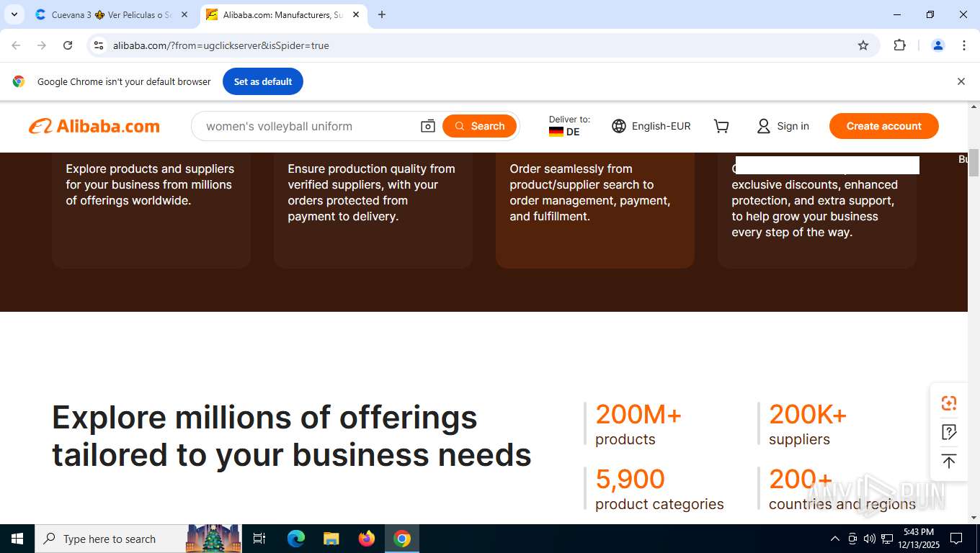Close the Alibaba.com tab

[x=356, y=14]
